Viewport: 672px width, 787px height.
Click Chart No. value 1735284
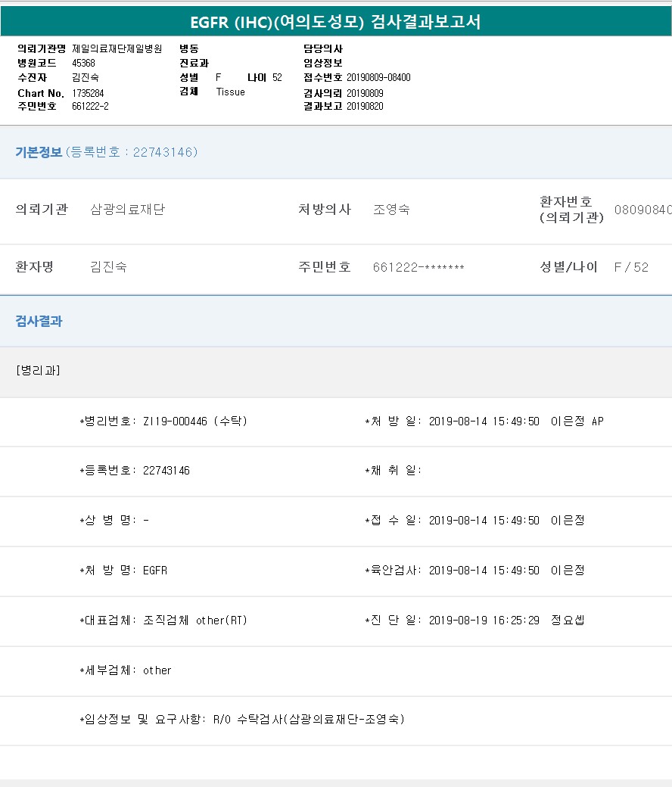pos(88,92)
